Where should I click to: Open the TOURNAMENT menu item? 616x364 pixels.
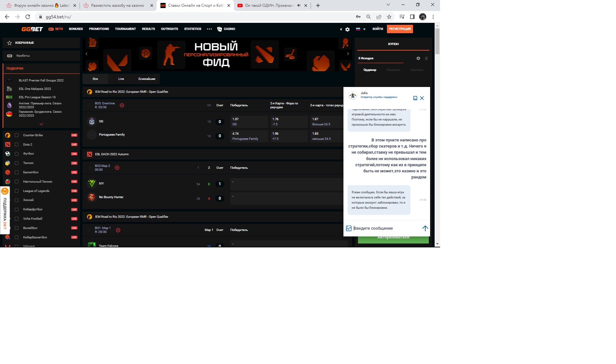pyautogui.click(x=125, y=29)
